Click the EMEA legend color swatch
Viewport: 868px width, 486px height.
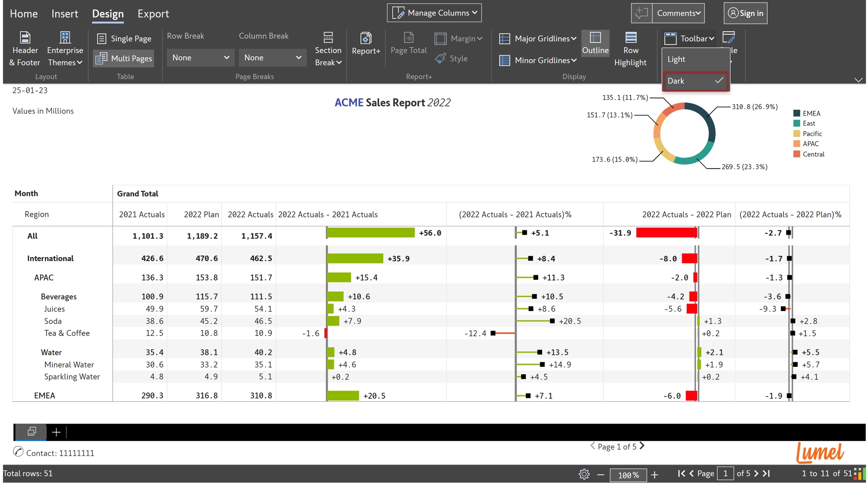point(796,113)
